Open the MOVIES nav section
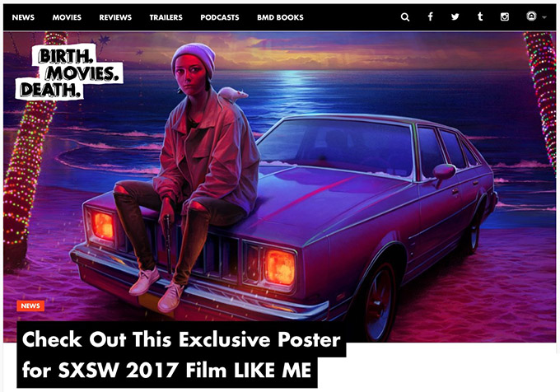Viewport: 560px width, 392px height. pos(67,17)
